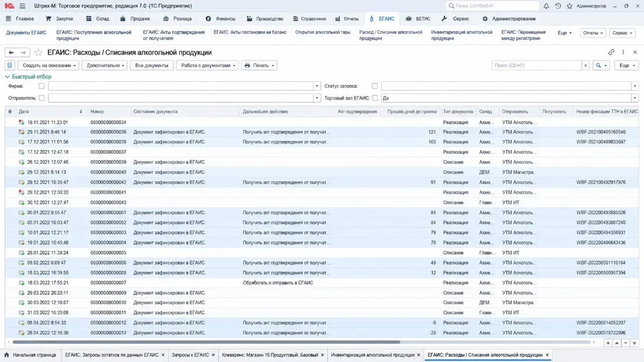This screenshot has width=644, height=362.
Task: Click document icon for row 00000000000034
Action: [x=21, y=122]
